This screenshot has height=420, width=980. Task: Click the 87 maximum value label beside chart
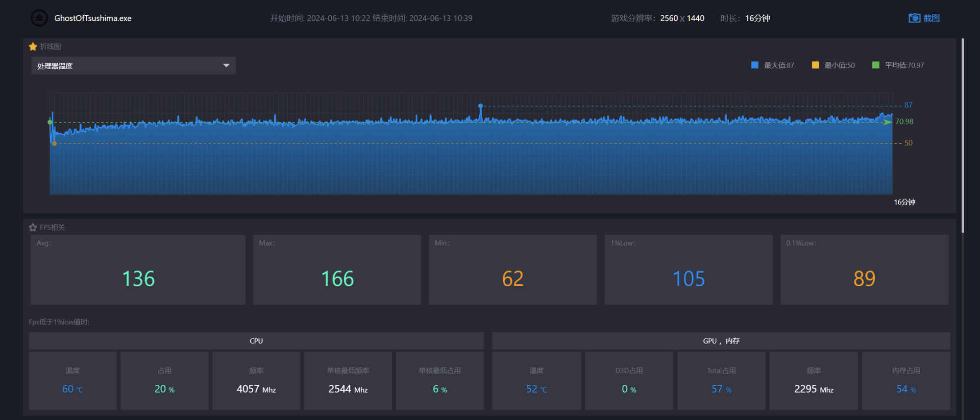(x=908, y=105)
